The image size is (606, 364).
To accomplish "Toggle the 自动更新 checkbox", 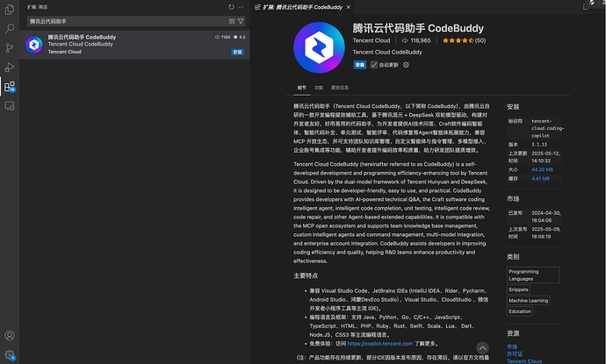I will (x=374, y=65).
